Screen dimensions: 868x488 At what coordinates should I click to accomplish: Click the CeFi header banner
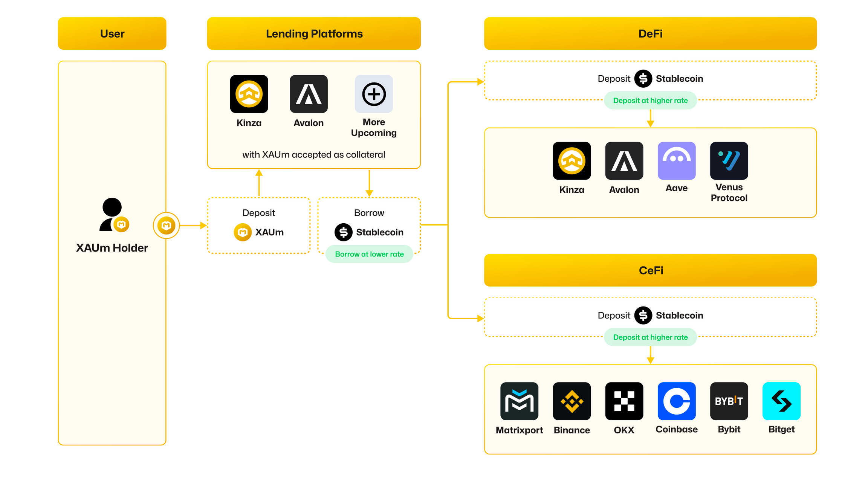(650, 270)
